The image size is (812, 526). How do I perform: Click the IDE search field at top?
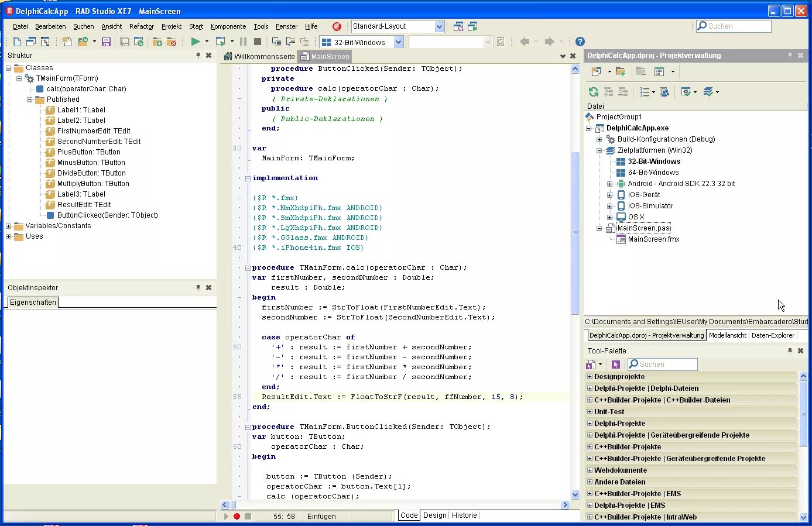pyautogui.click(x=734, y=26)
